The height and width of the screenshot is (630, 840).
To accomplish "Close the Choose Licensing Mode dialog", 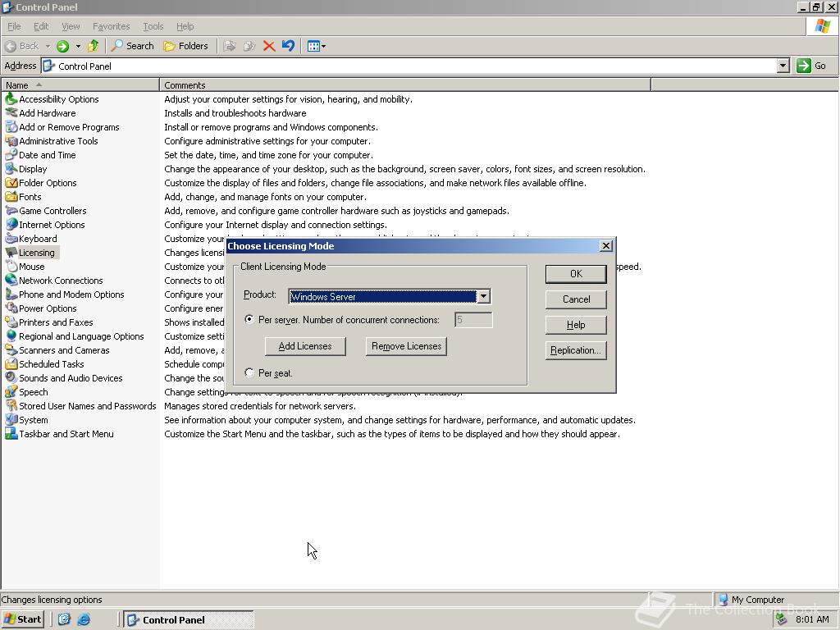I will 606,246.
